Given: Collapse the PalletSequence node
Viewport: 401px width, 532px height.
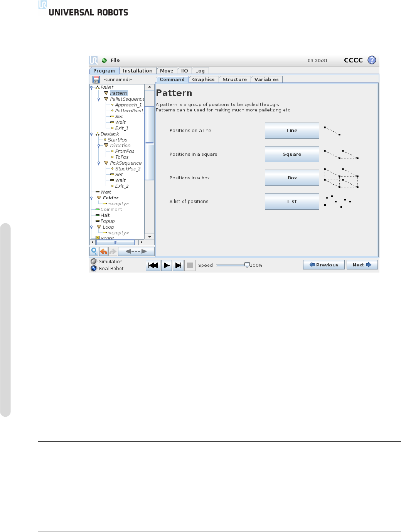Looking at the screenshot, I should (x=99, y=99).
